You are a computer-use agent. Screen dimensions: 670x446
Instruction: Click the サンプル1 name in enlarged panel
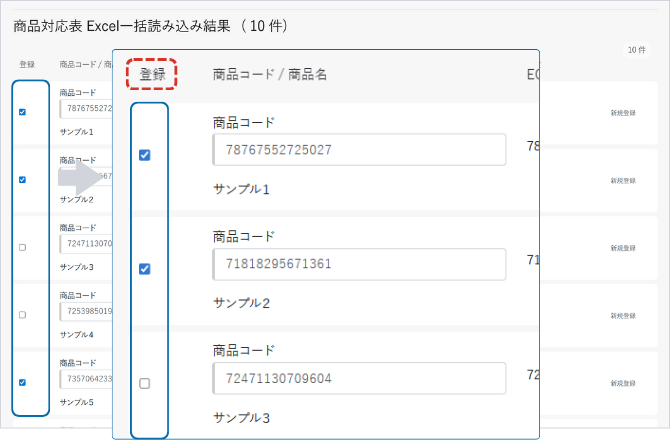click(x=241, y=189)
